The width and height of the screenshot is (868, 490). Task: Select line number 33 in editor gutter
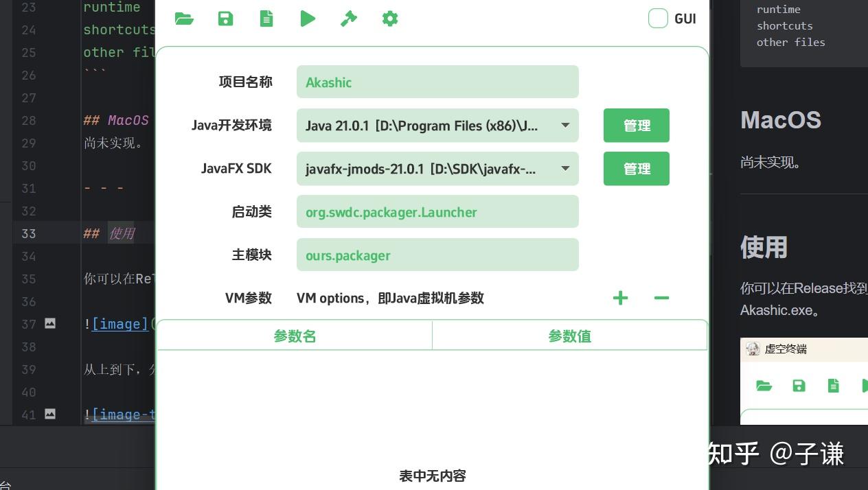[x=28, y=233]
